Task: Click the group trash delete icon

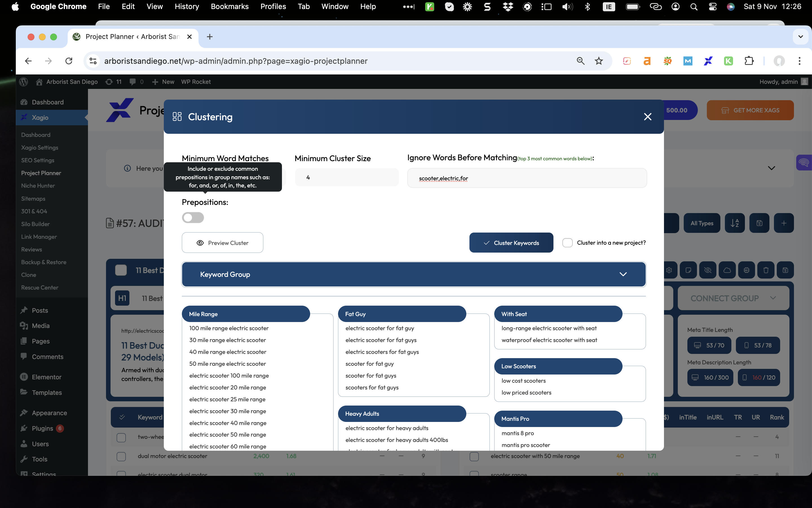Action: click(x=766, y=270)
